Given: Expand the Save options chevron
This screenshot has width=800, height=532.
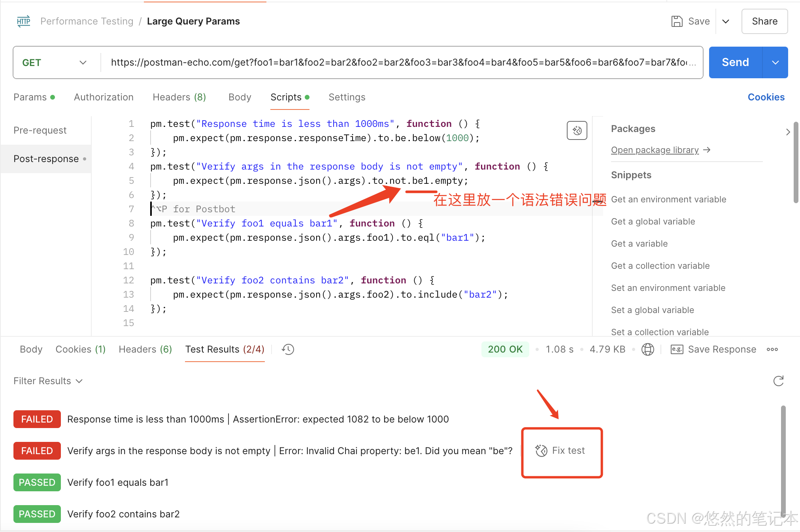Looking at the screenshot, I should [x=726, y=21].
